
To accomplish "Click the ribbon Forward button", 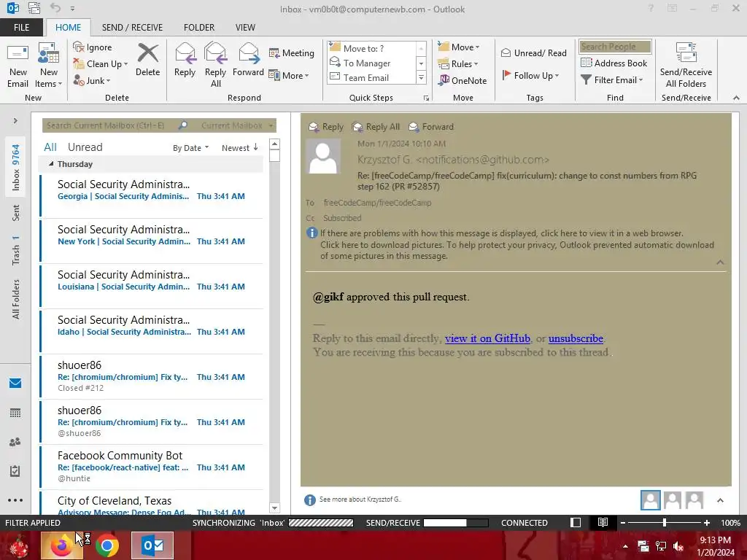I will 248,60.
